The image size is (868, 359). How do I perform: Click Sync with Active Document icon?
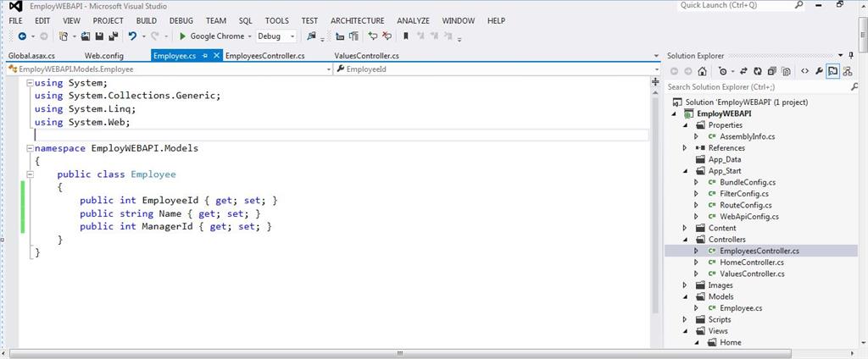tap(744, 71)
